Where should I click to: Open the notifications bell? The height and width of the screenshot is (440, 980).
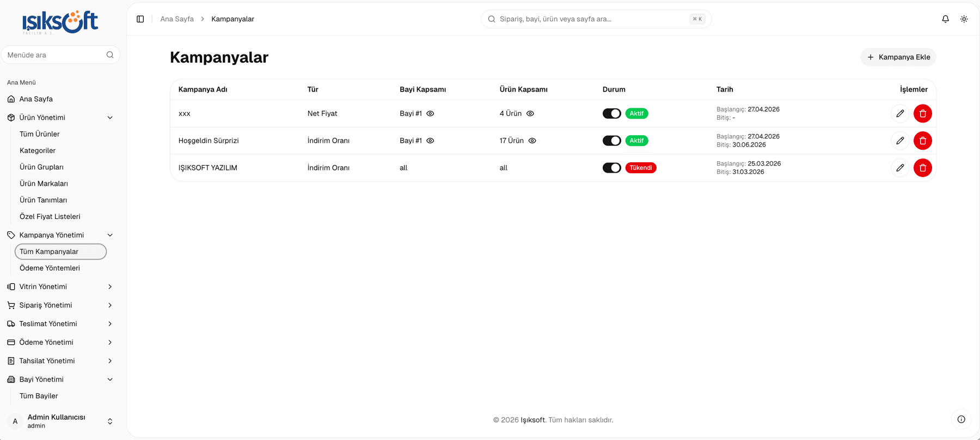(945, 19)
